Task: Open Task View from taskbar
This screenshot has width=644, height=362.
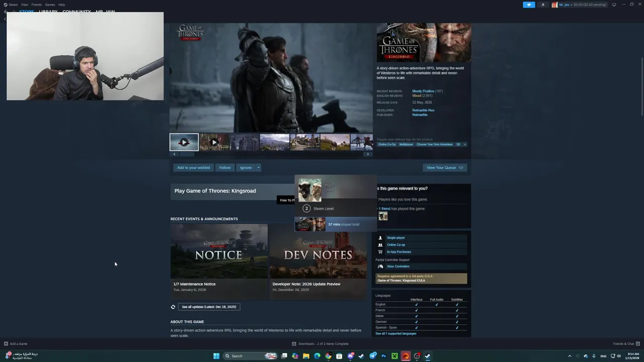Action: [x=284, y=356]
